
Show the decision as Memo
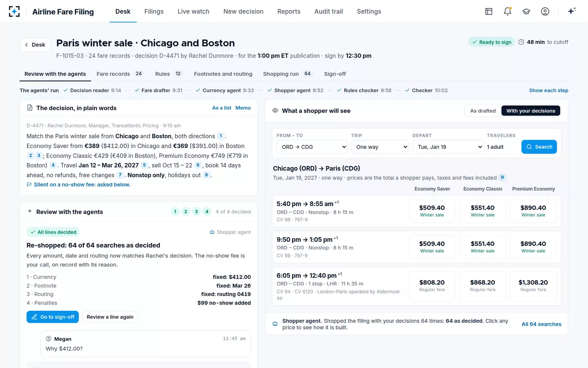click(243, 108)
